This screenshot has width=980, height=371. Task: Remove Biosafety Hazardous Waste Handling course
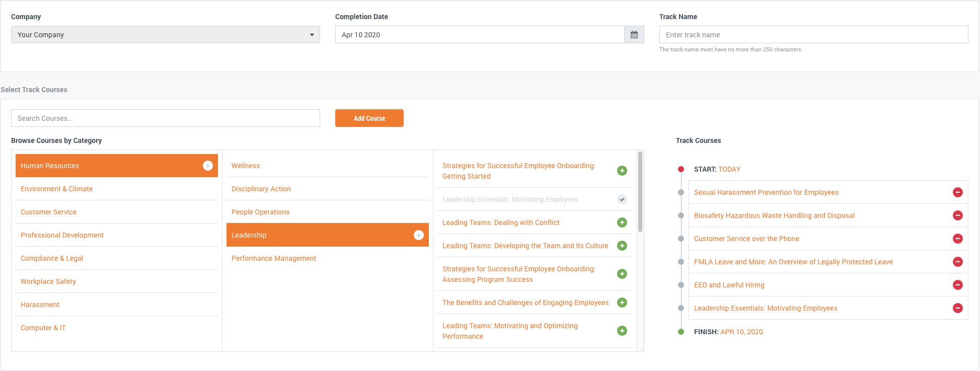[957, 215]
